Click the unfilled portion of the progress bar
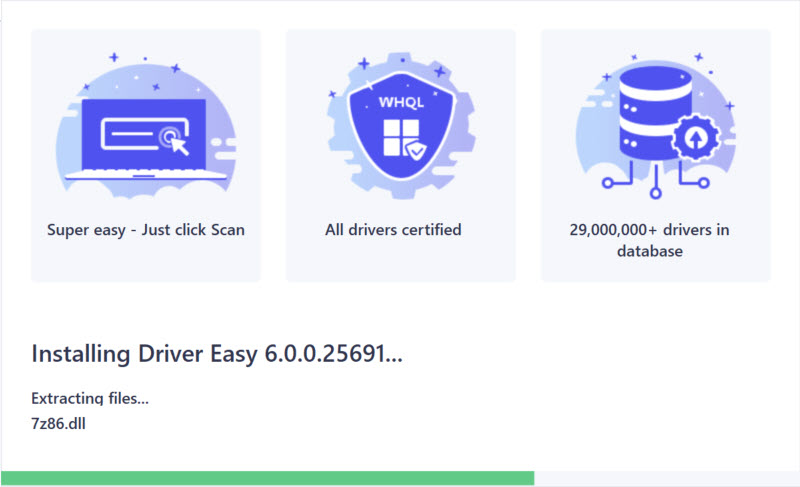800x487 pixels. 666,478
